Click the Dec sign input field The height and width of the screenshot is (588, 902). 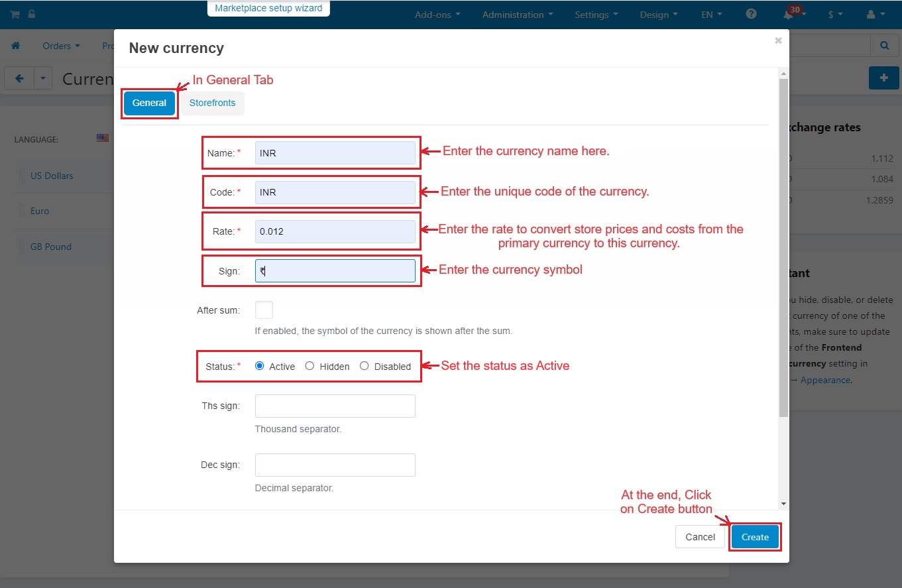coord(335,465)
